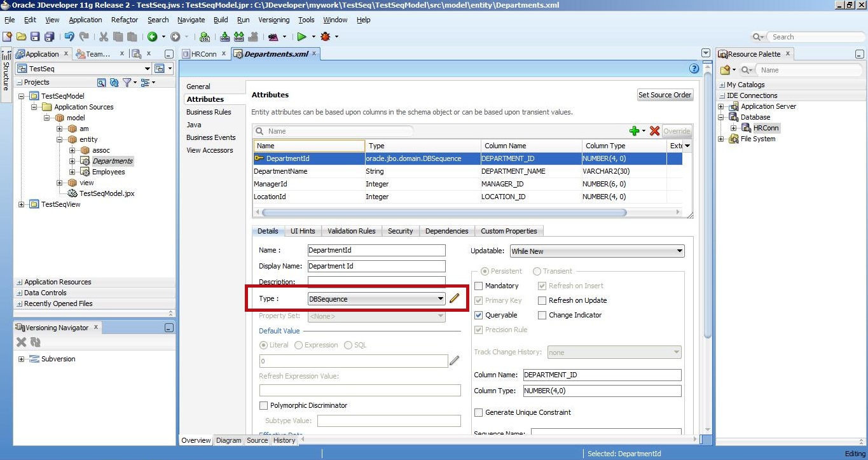Click the green Back navigation arrow

point(153,37)
